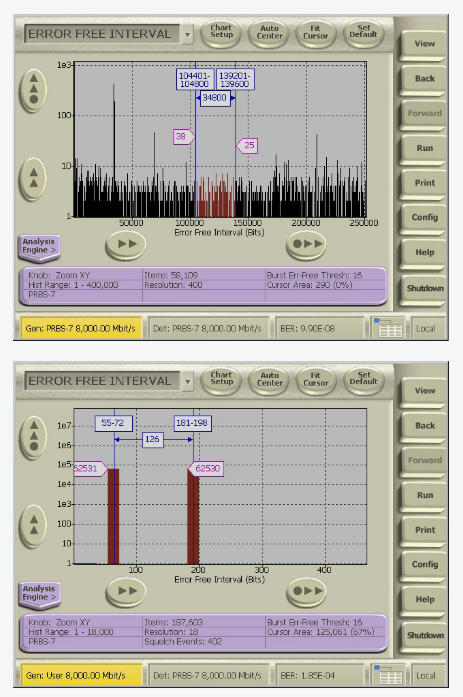The image size is (463, 697).
Task: Click Auto Center in the top panel
Action: point(269,33)
